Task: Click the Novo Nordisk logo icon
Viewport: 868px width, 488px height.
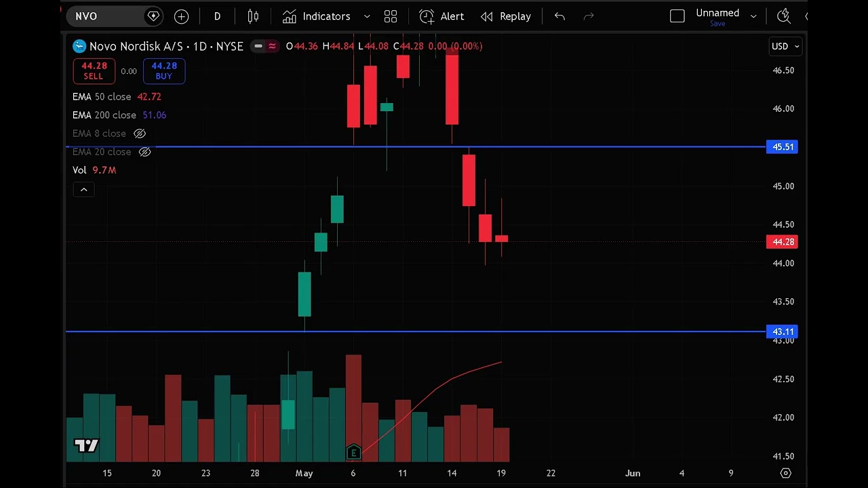Action: point(79,46)
